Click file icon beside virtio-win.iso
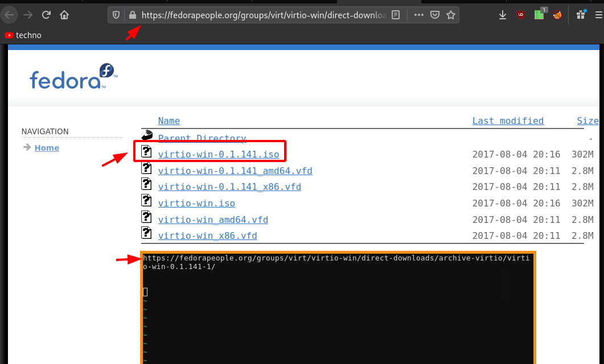 click(146, 200)
